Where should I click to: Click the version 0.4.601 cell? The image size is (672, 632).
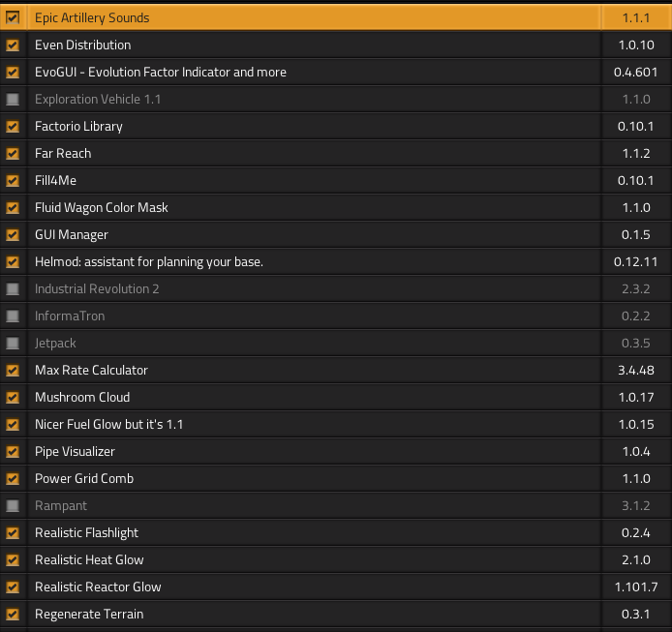pos(636,72)
